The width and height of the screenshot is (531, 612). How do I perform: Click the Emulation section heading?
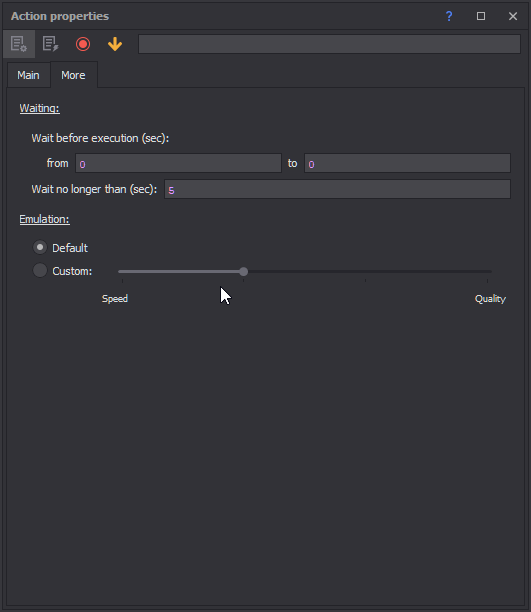45,219
